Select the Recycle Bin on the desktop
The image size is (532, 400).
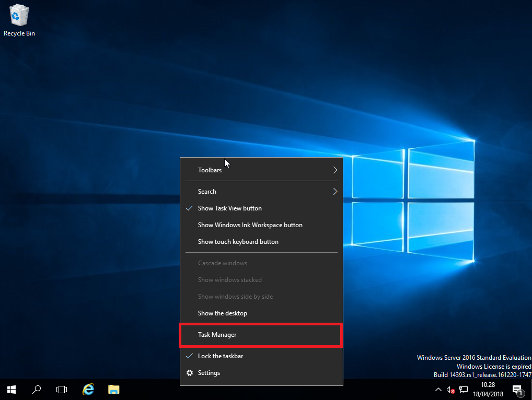[19, 16]
